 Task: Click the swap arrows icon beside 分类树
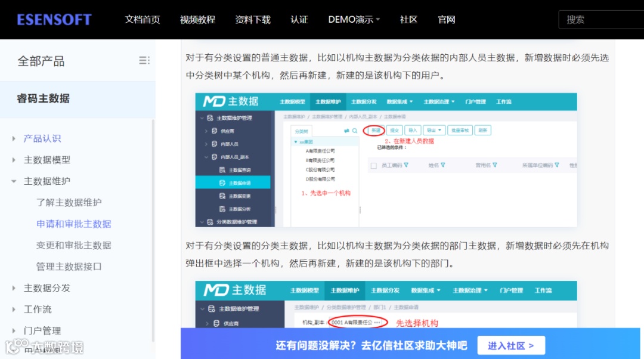(x=346, y=131)
